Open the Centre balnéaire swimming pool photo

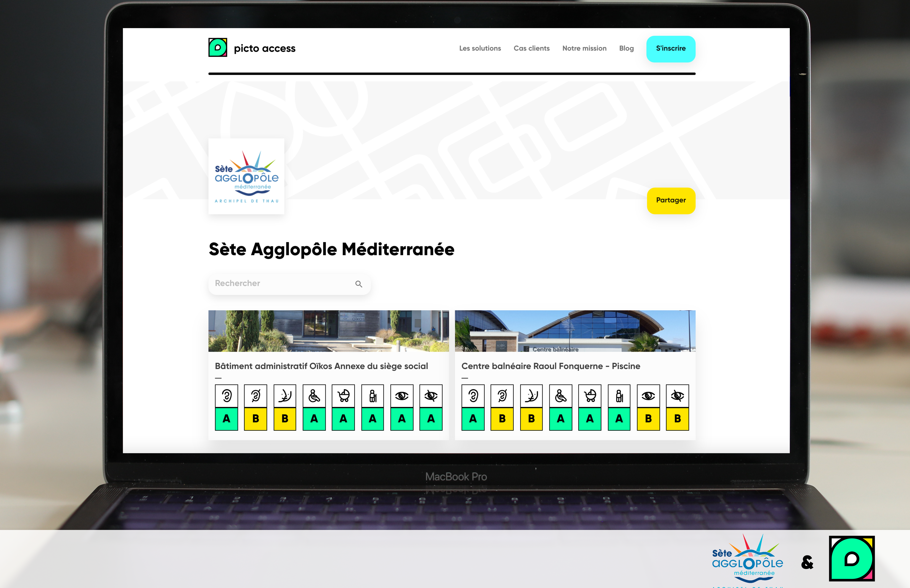pos(575,331)
